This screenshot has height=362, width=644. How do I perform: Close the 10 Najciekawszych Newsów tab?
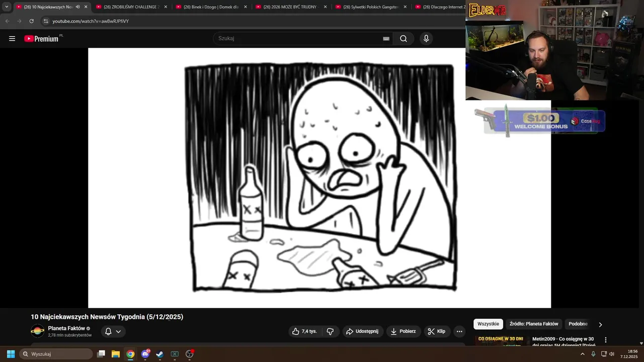pyautogui.click(x=86, y=7)
